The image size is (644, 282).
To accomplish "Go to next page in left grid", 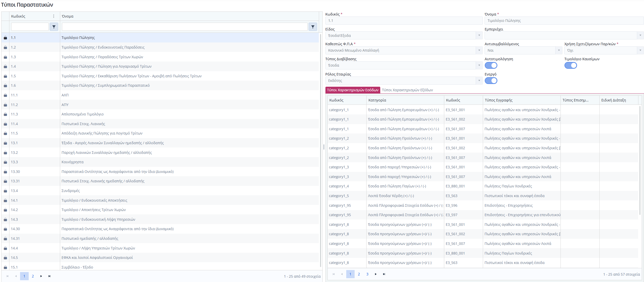I will [41, 276].
